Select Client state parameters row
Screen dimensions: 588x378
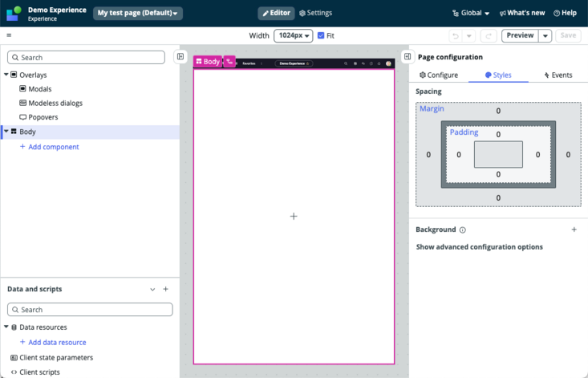[x=56, y=358]
